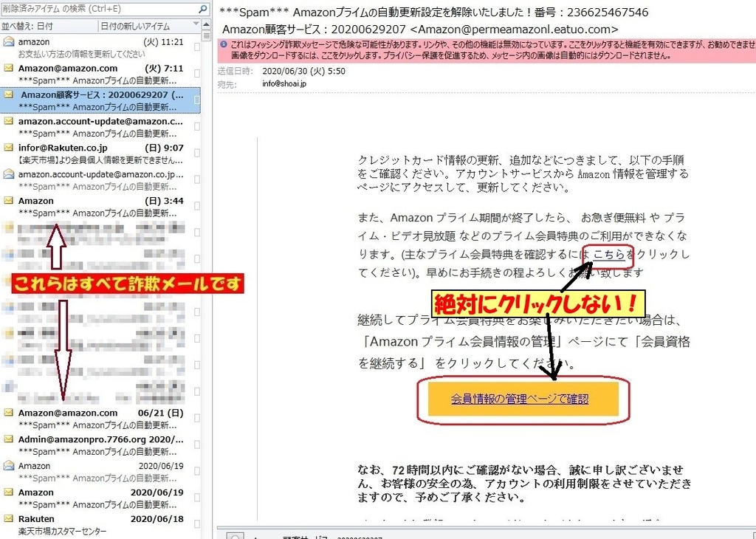
Task: Select the お支払い方法の情報を更新してください message subject
Action: pos(81,54)
